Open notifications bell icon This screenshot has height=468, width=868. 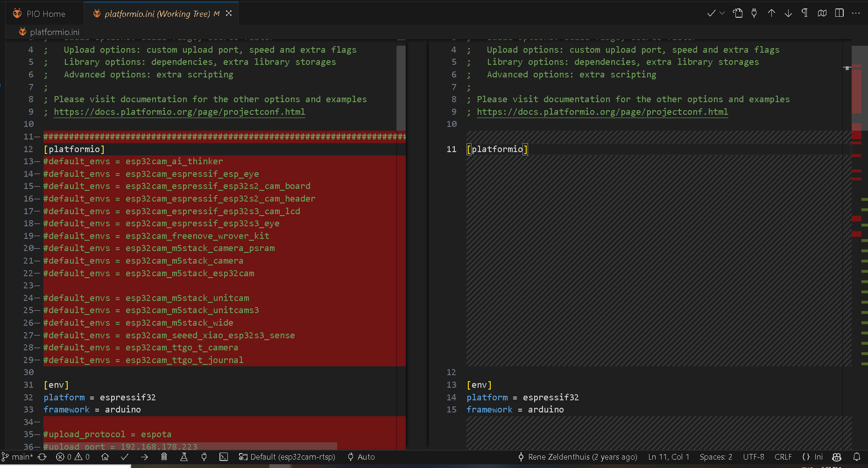coord(857,457)
